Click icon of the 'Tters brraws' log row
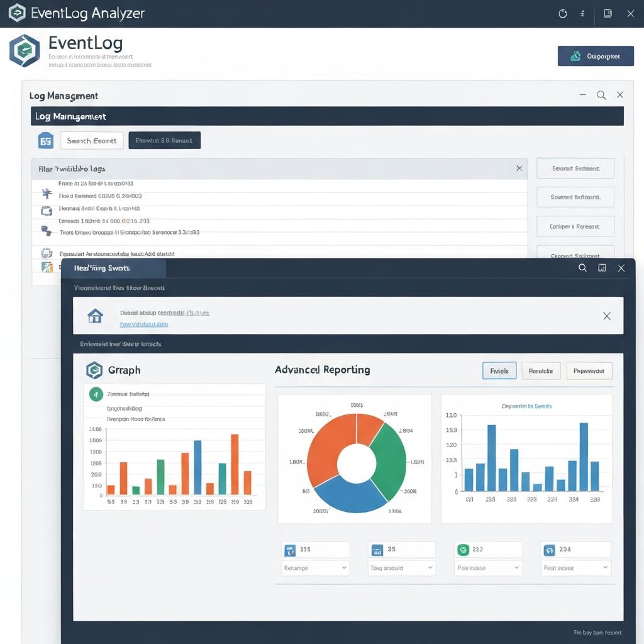The height and width of the screenshot is (644, 644). pyautogui.click(x=47, y=231)
